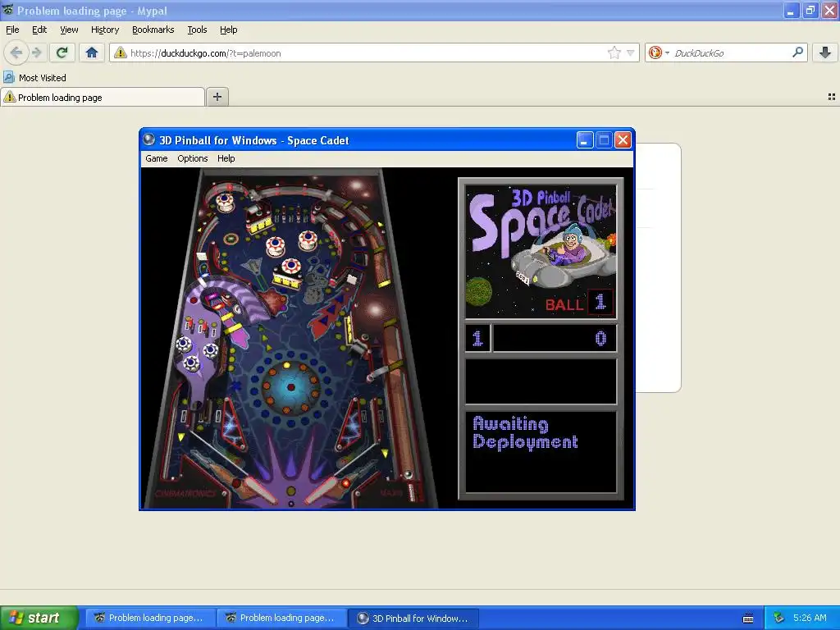Viewport: 840px width, 630px height.
Task: Open the Most Visited bookmarks folder
Action: [x=34, y=78]
